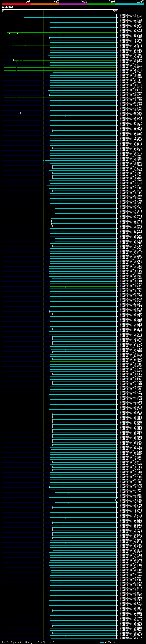Screen dimensions: 146x644
Task: Select hit UniRef100_B5YG50
Action: [x=131, y=130]
